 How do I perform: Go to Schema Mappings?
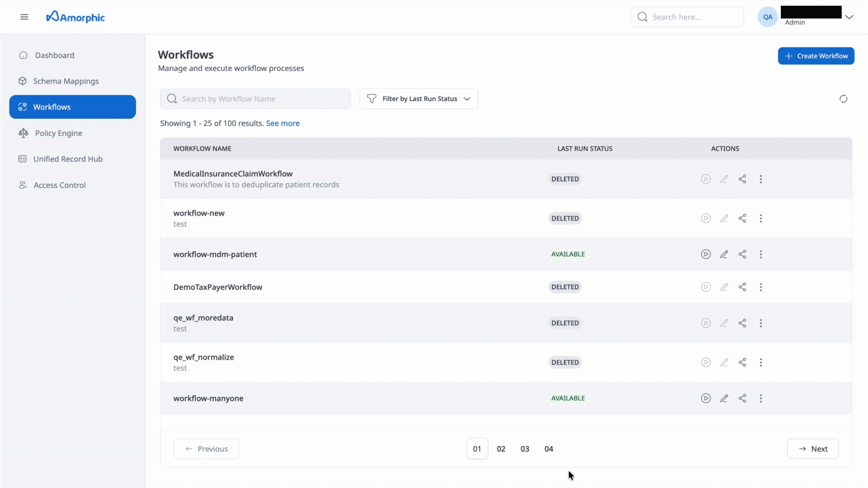(x=66, y=81)
